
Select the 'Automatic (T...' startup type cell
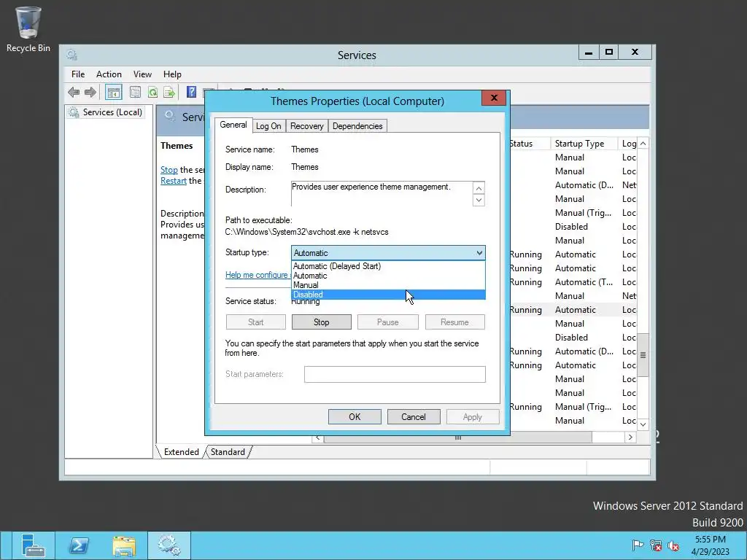[584, 282]
